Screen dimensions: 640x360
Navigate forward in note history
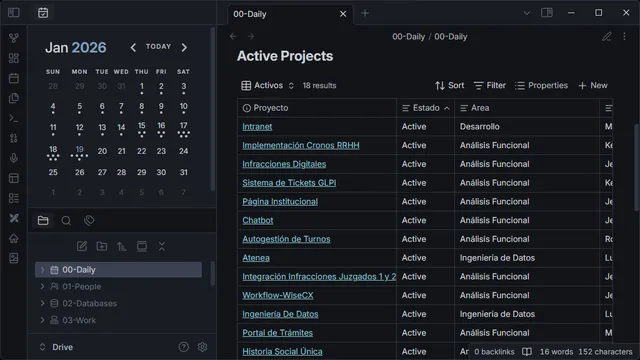click(251, 37)
